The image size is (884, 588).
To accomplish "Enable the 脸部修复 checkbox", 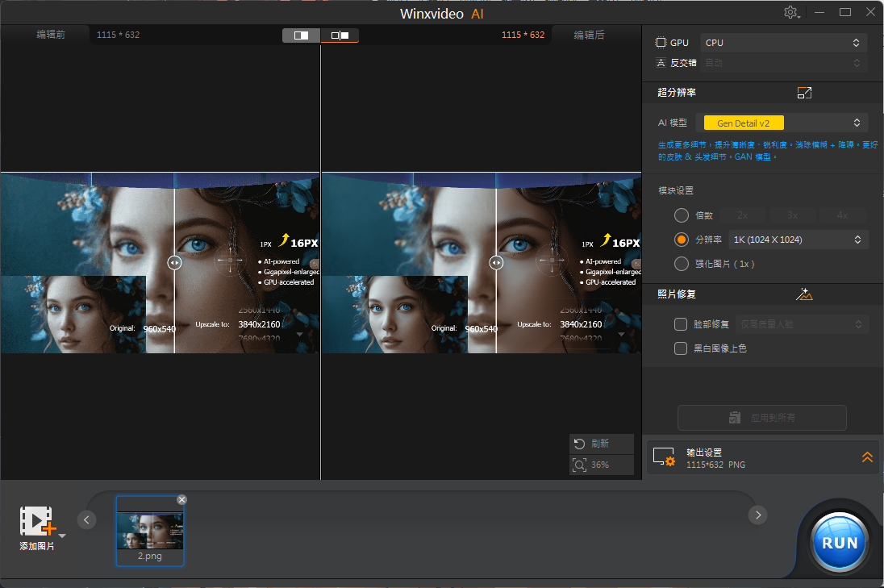I will pyautogui.click(x=681, y=324).
